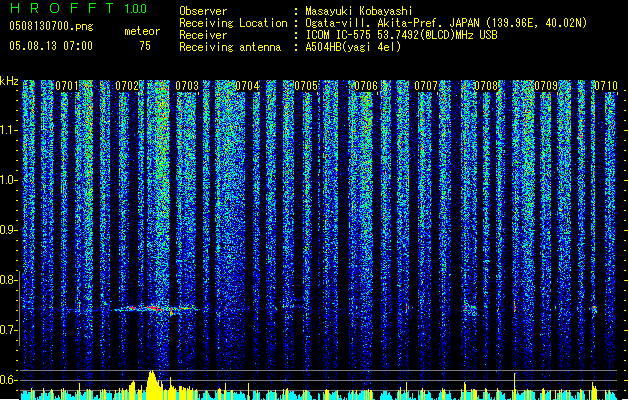
Task: Click the 0704 time marker
Action: click(247, 86)
